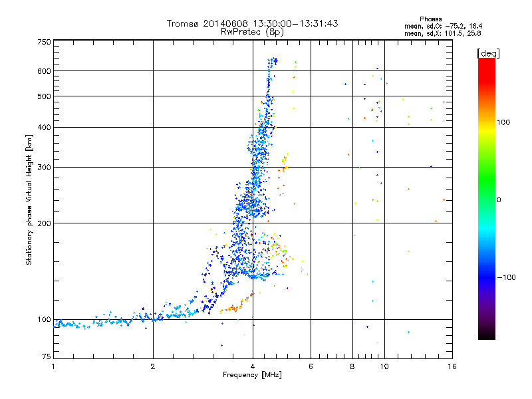This screenshot has height=399, width=532.
Task: Click the x-axis label '6'
Action: coord(311,366)
